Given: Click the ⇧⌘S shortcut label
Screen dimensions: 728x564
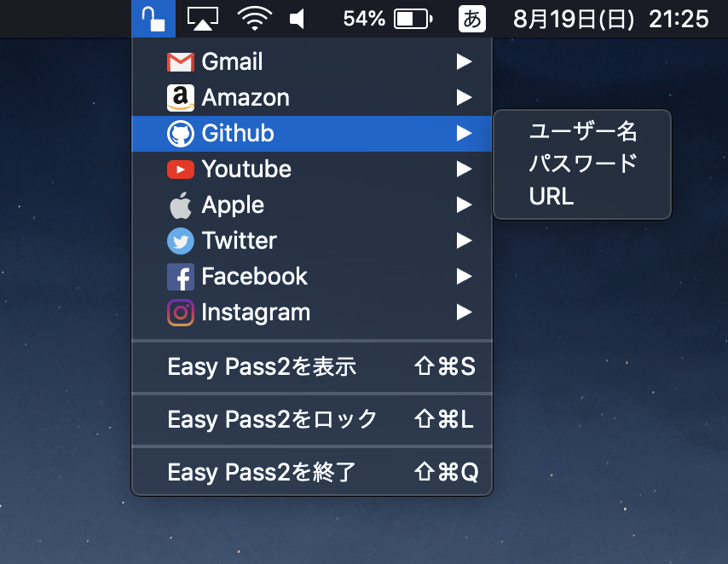Looking at the screenshot, I should [x=445, y=366].
